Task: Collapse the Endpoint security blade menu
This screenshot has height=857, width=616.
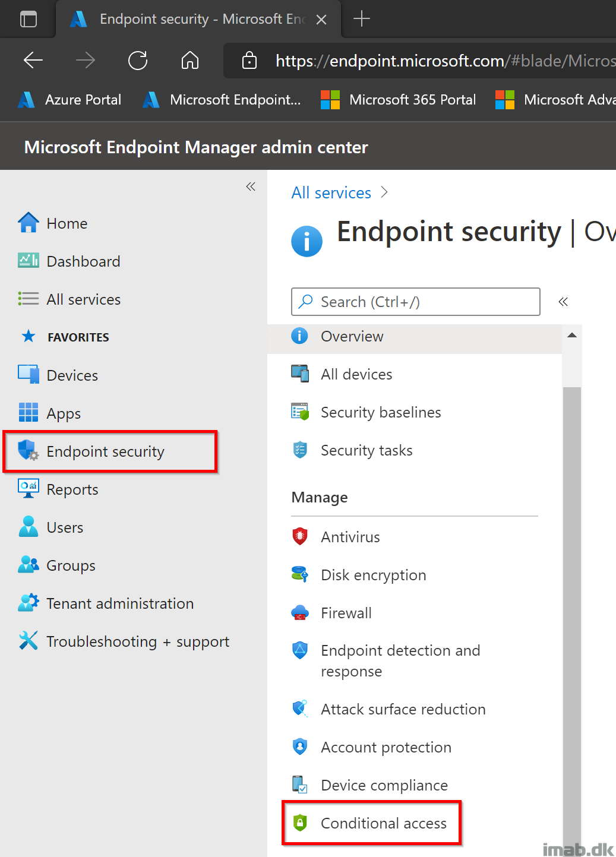Action: coord(563,302)
